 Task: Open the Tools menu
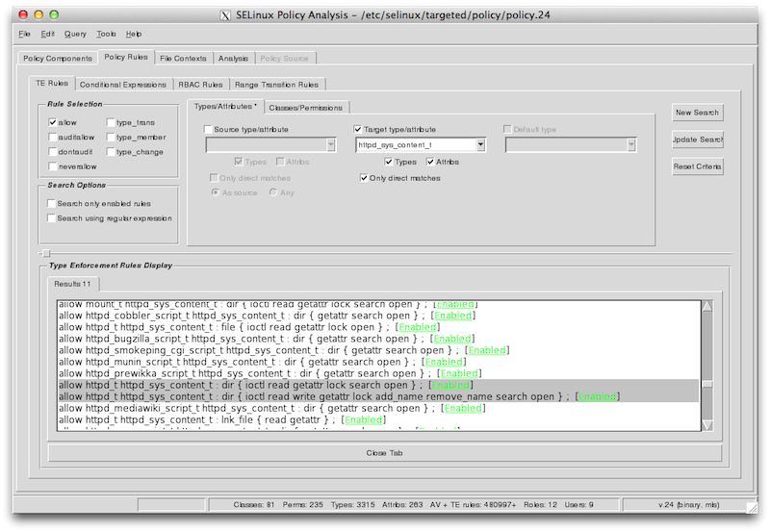coord(106,34)
